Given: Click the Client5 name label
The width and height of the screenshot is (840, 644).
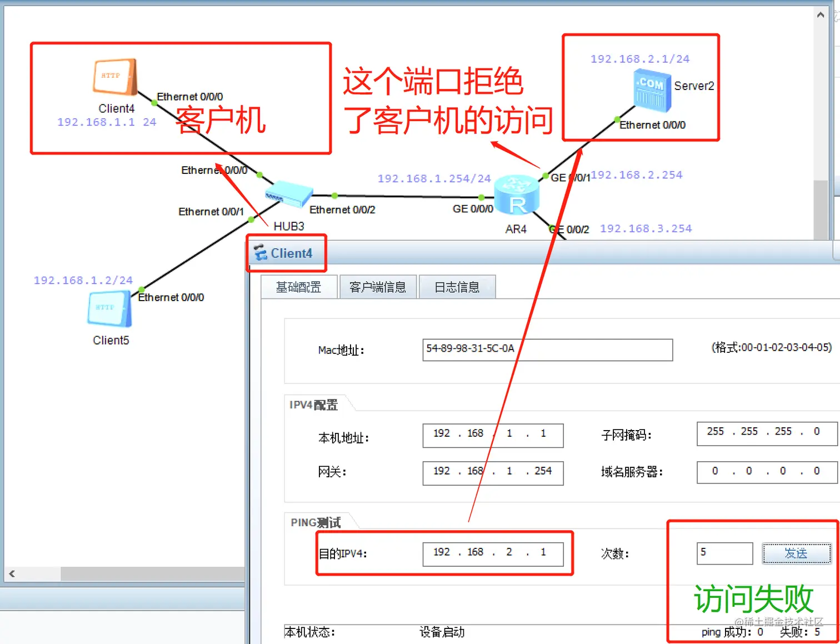Looking at the screenshot, I should [x=111, y=340].
